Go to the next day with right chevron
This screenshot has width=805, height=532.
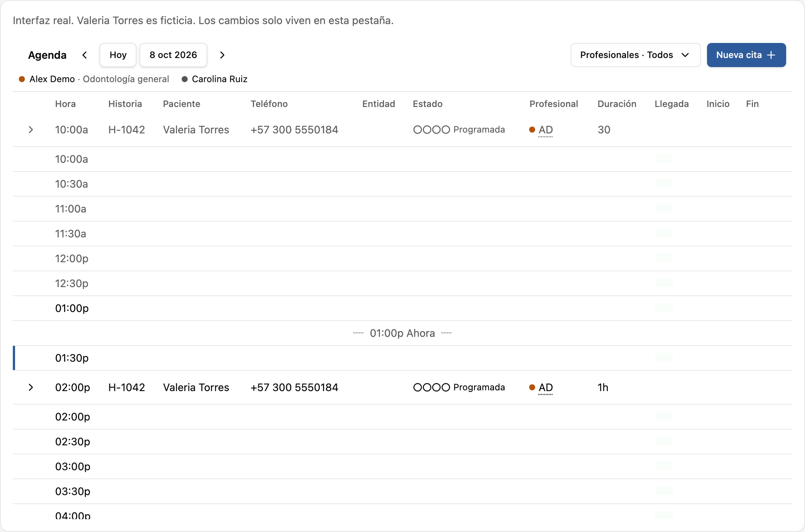[x=222, y=55]
